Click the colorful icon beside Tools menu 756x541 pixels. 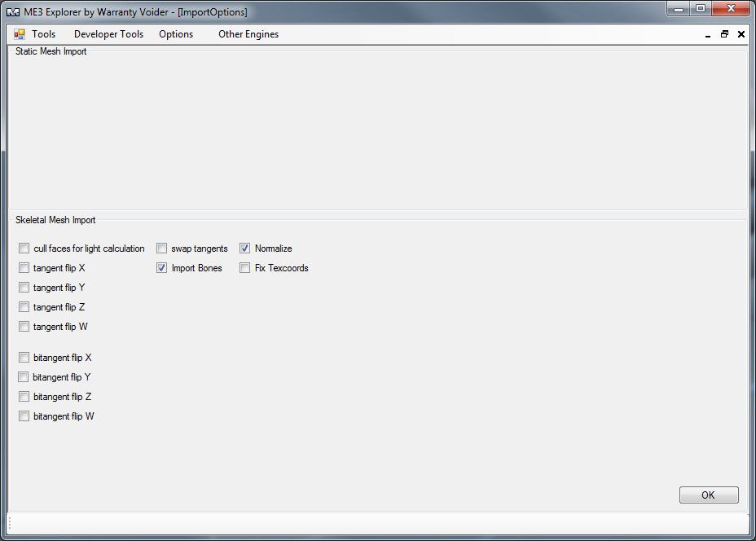[x=20, y=34]
